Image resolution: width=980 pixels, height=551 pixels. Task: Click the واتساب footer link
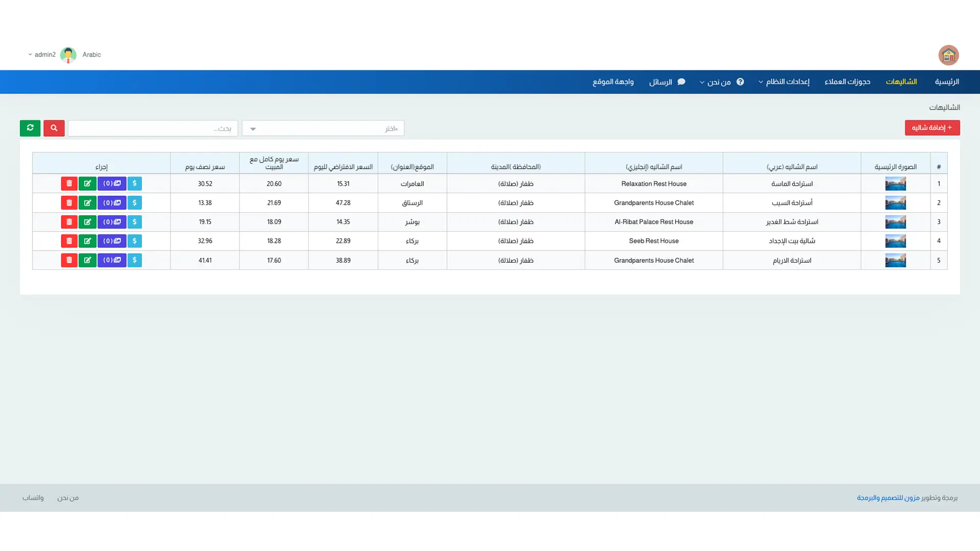point(33,497)
